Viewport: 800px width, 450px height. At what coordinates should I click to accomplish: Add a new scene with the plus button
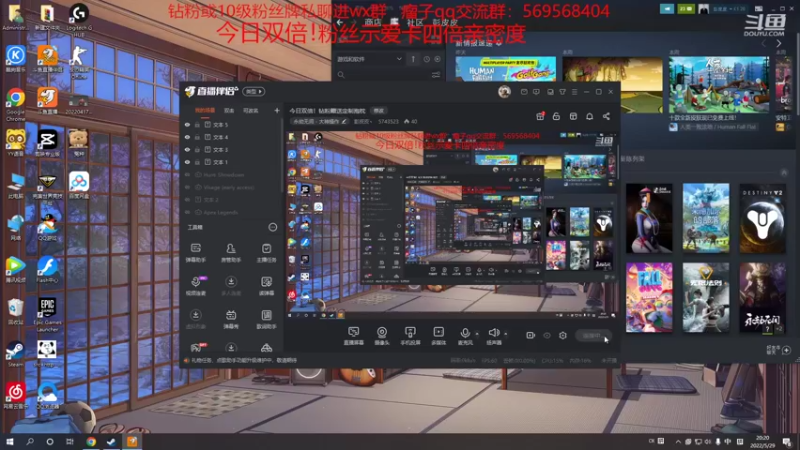(x=277, y=110)
